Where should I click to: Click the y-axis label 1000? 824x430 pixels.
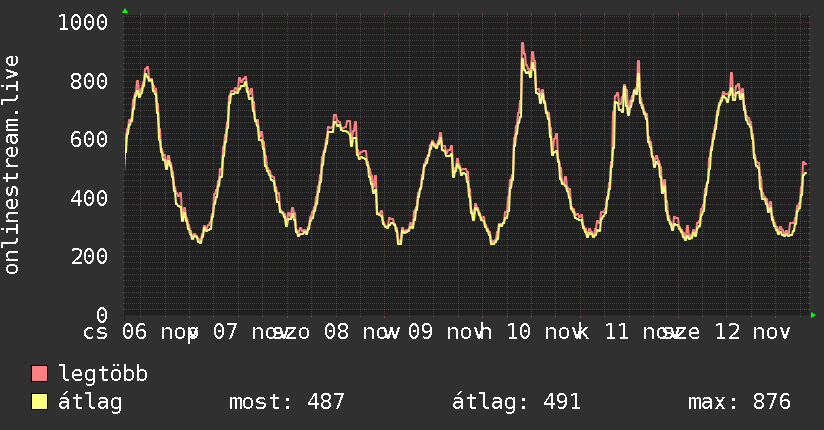pos(83,23)
